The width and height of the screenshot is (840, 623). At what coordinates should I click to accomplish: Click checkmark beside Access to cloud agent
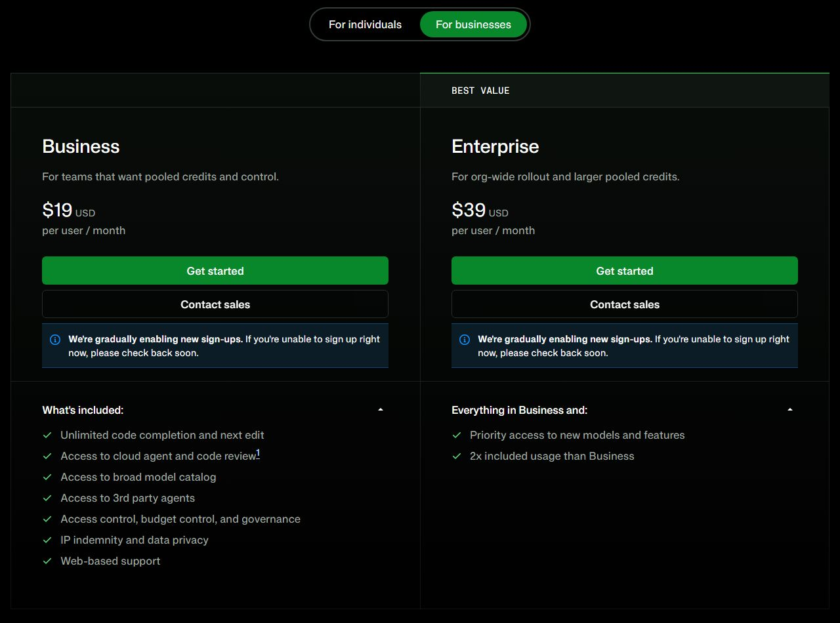pyautogui.click(x=47, y=456)
